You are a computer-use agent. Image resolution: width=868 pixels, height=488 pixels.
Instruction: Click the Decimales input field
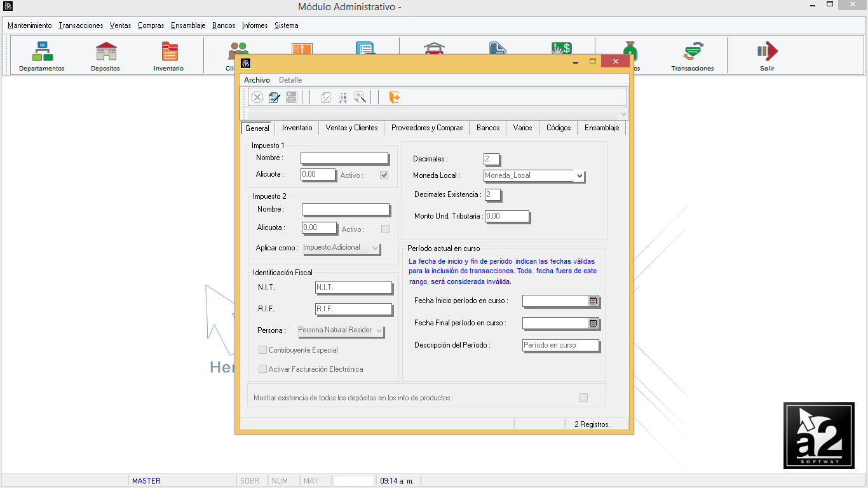pos(491,159)
